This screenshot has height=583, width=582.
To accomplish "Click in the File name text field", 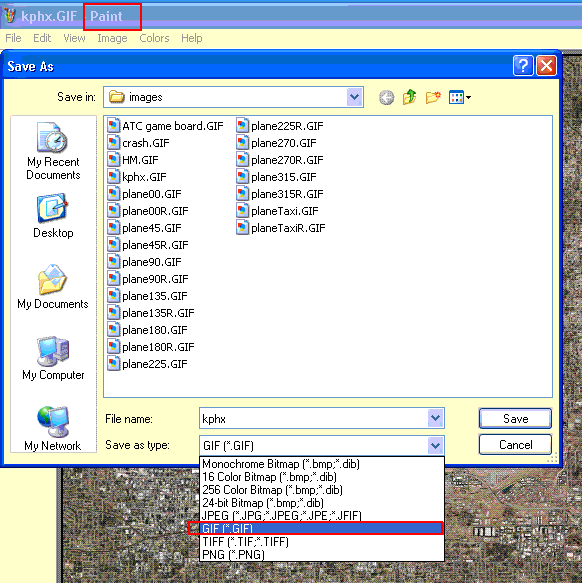I will tap(314, 419).
